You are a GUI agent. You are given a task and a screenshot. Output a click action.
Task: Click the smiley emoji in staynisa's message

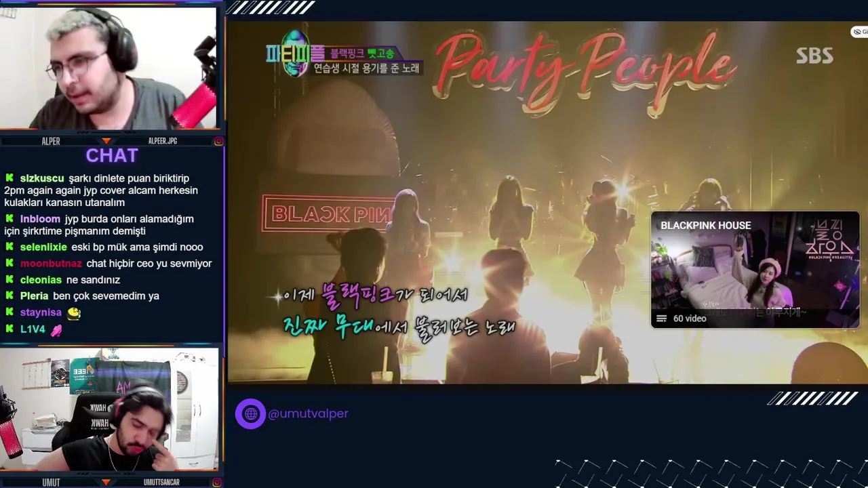pos(74,313)
